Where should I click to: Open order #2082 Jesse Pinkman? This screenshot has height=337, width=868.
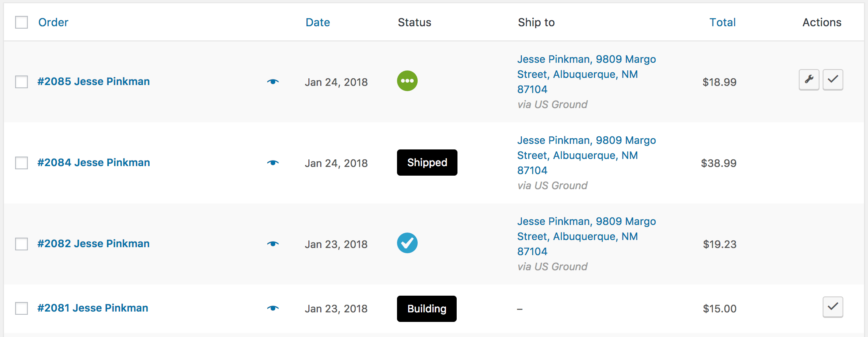tap(93, 243)
